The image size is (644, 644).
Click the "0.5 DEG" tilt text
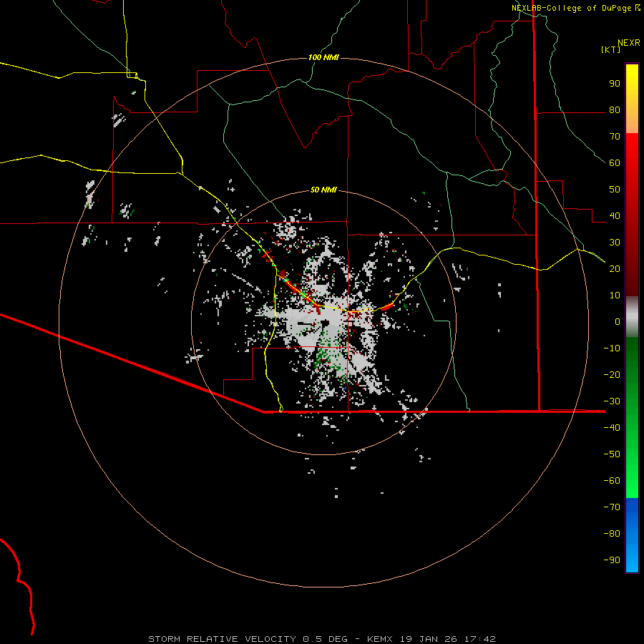click(x=325, y=639)
